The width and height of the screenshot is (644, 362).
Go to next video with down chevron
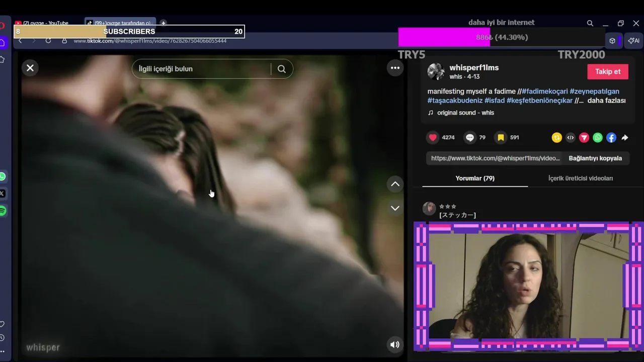click(x=395, y=208)
